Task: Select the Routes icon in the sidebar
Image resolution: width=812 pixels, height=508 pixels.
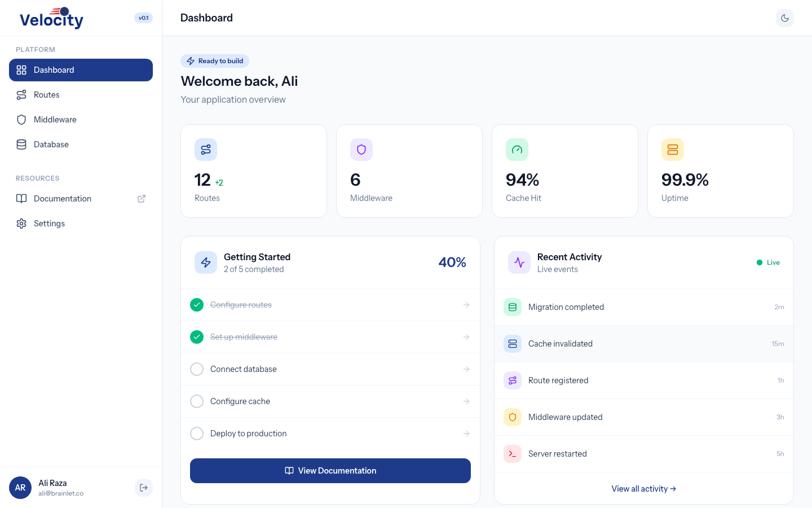Action: tap(21, 94)
